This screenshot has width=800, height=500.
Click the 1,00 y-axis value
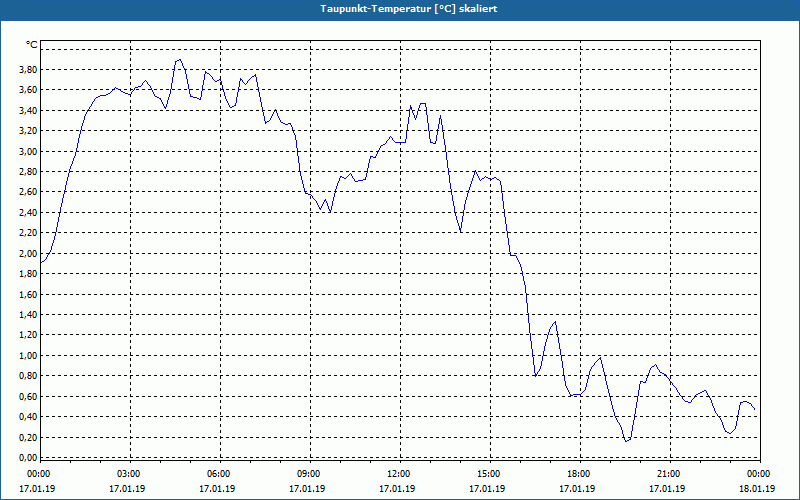[29, 356]
